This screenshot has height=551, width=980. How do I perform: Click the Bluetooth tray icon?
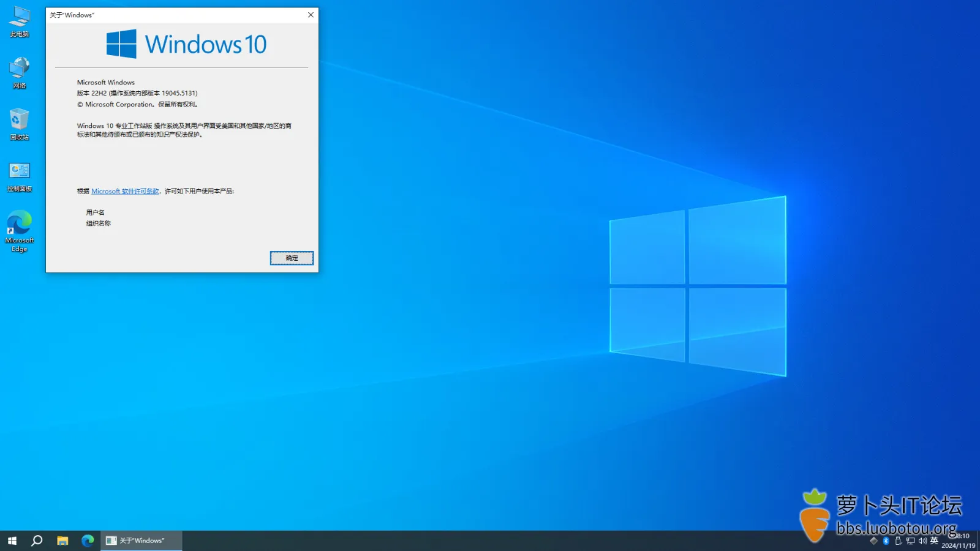(886, 541)
